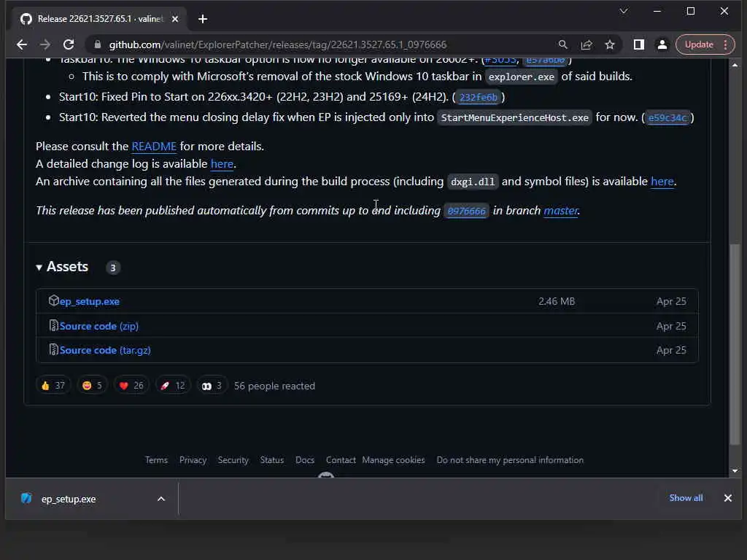Click the '56 people reacted' text
This screenshot has width=747, height=560.
point(274,386)
